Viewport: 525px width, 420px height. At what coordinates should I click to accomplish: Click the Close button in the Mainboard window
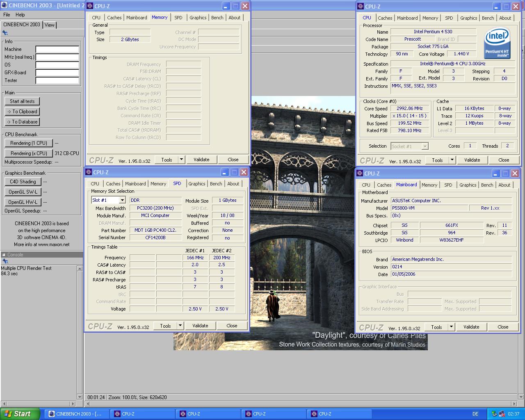pos(503,327)
